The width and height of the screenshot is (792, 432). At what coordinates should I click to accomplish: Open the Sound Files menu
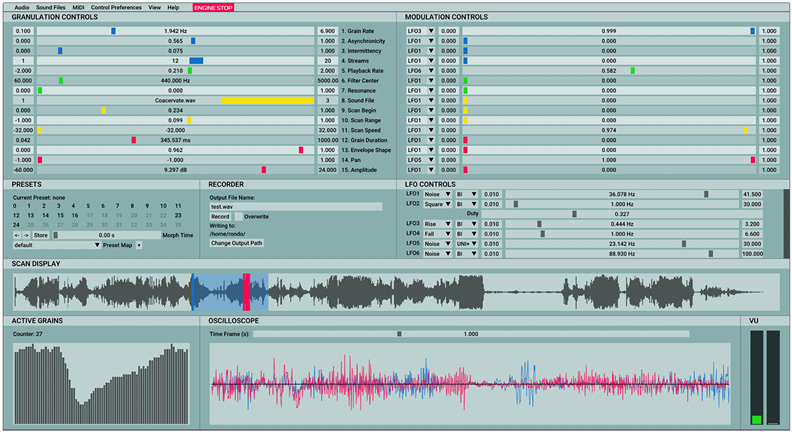click(51, 8)
